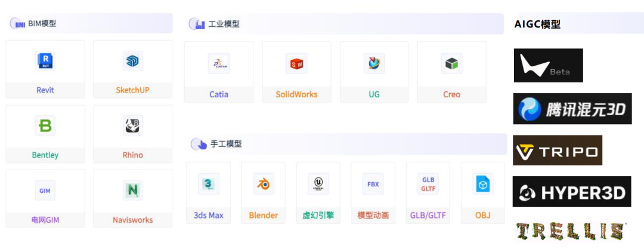Select the SolidWorks text label

pos(296,94)
